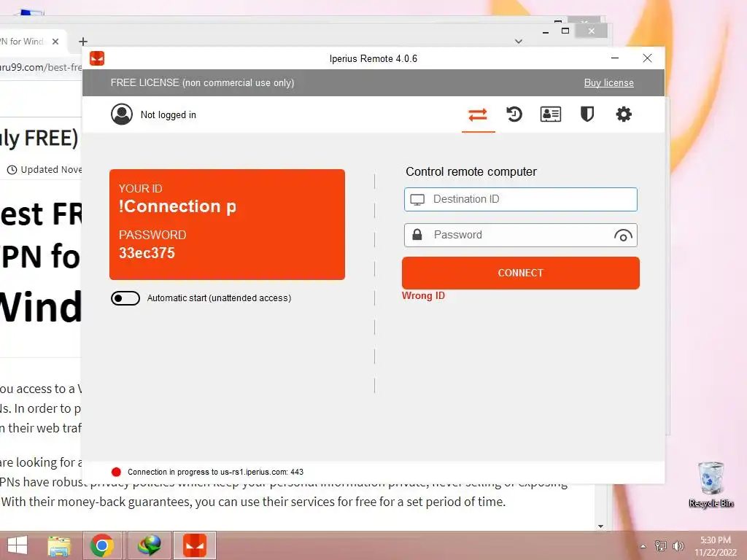Click the Password input field

520,236
